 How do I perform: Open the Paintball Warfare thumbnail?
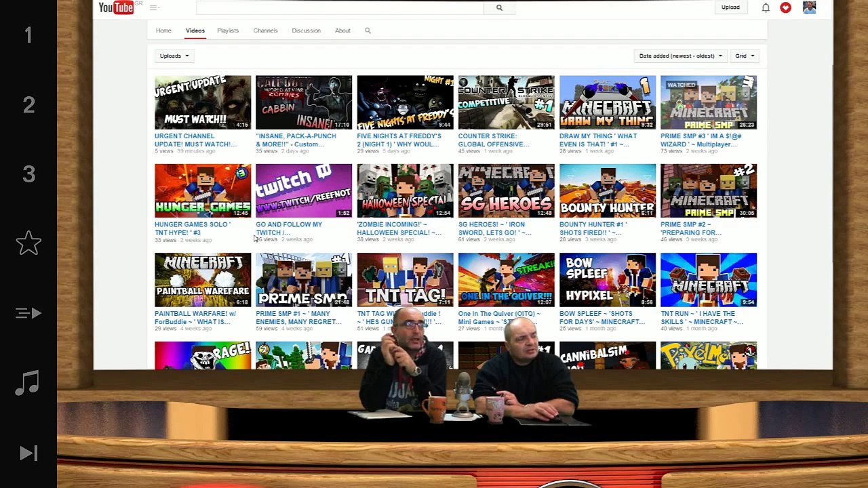coord(203,280)
